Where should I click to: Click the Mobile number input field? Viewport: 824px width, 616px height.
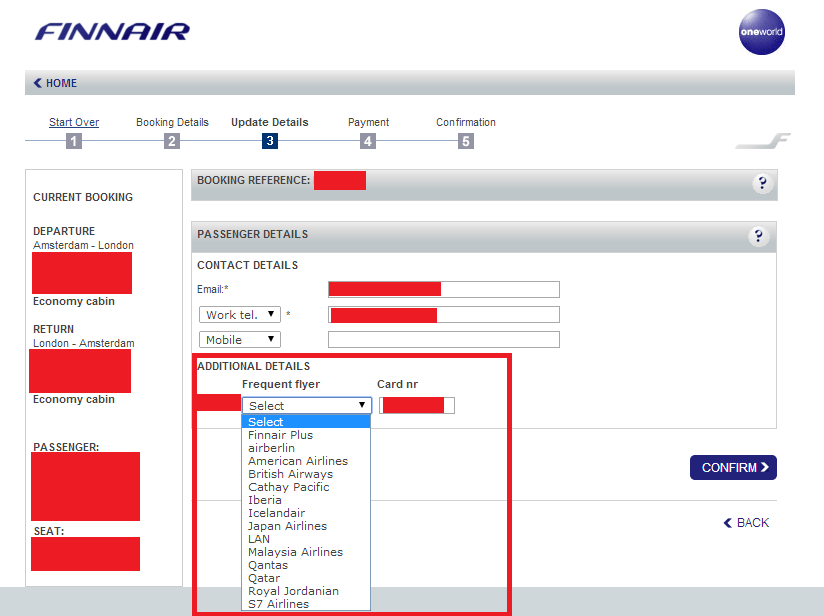(444, 340)
